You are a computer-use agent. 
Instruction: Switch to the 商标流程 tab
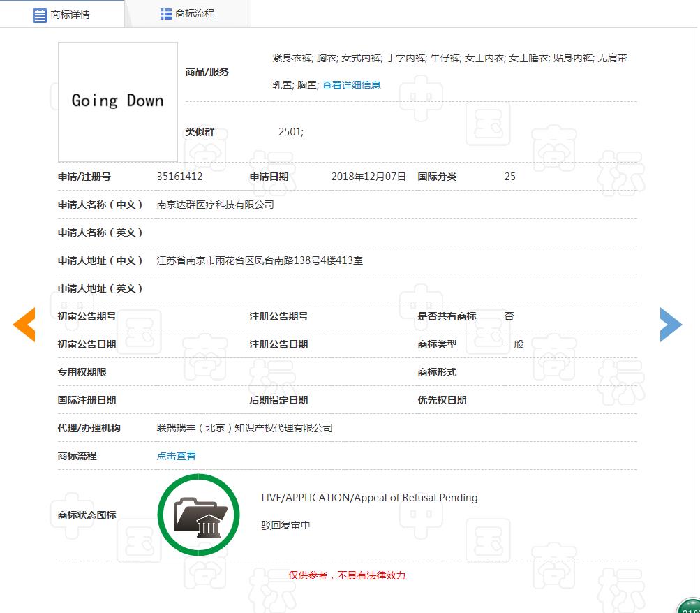(188, 13)
